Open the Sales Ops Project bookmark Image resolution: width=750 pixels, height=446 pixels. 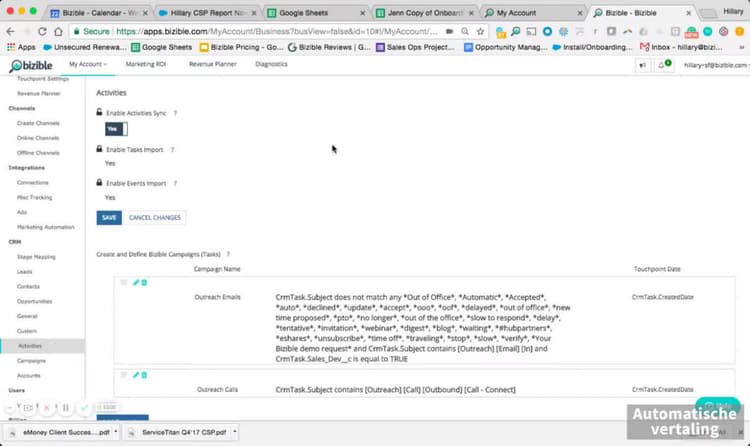tap(415, 47)
